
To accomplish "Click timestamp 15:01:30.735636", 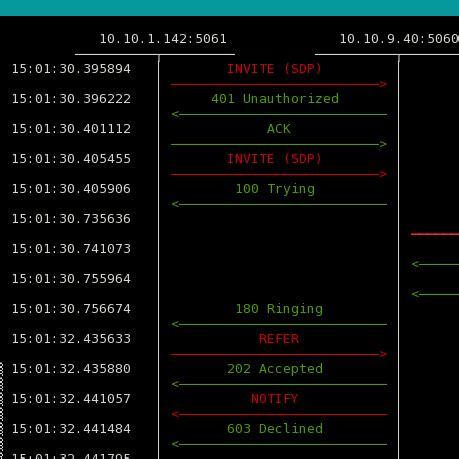I will coord(71,219).
